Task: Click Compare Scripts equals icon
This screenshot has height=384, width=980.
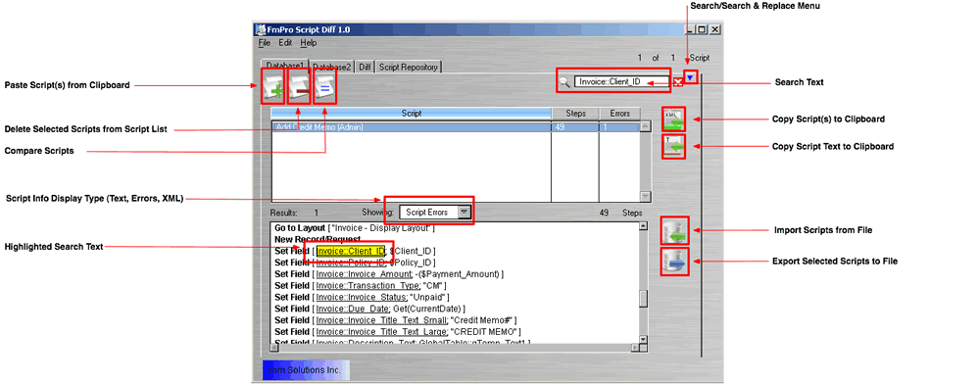Action: click(325, 87)
